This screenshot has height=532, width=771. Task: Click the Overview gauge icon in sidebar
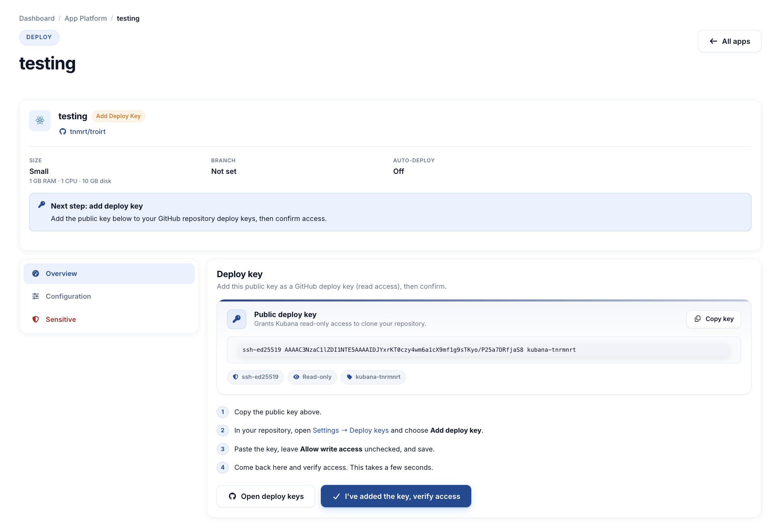[36, 274]
